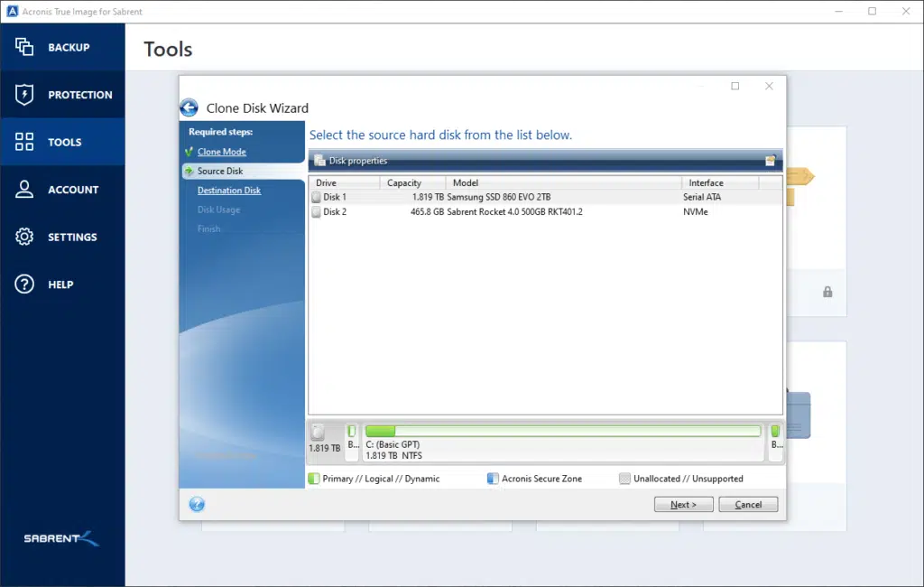Click TOOLS menu label
The width and height of the screenshot is (924, 587).
click(x=65, y=142)
